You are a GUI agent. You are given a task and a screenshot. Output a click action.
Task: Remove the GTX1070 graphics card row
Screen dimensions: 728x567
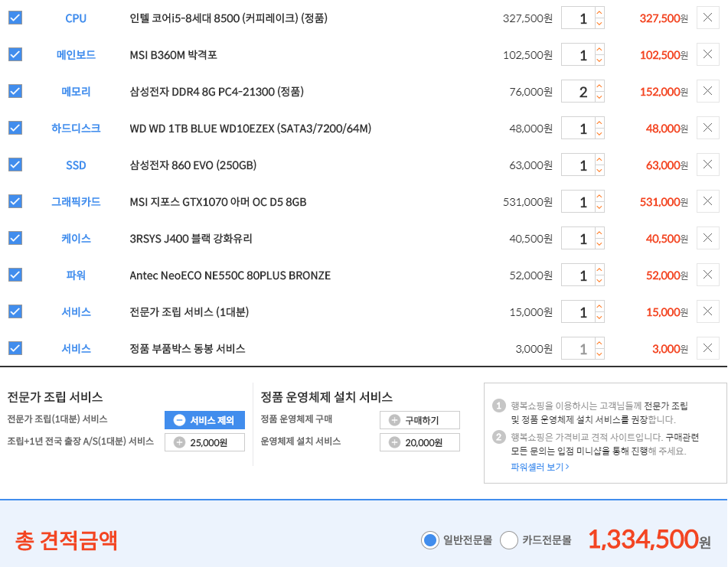(x=707, y=201)
